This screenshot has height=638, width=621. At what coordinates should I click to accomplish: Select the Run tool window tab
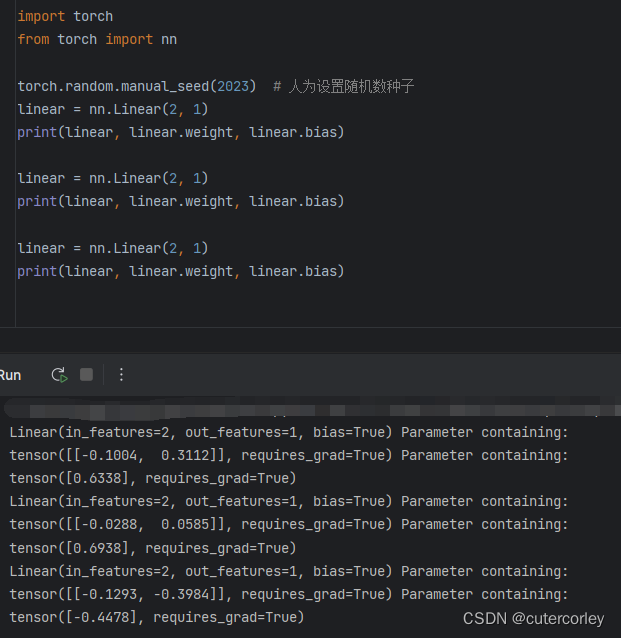click(10, 375)
